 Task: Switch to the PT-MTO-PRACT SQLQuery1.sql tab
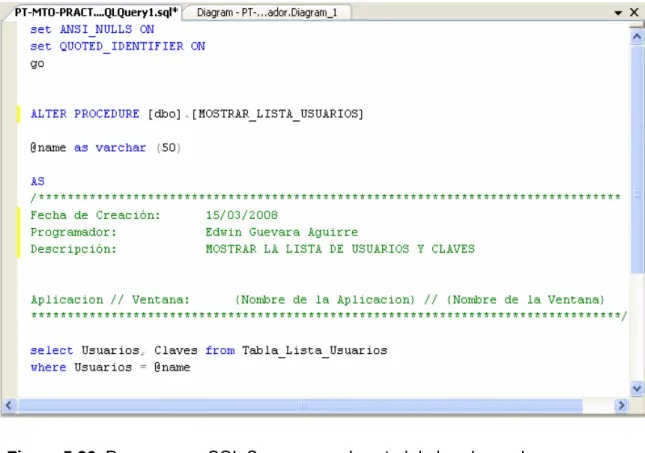click(95, 12)
